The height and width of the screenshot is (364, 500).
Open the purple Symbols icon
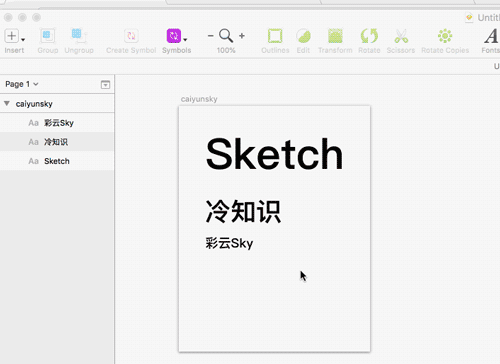[174, 36]
